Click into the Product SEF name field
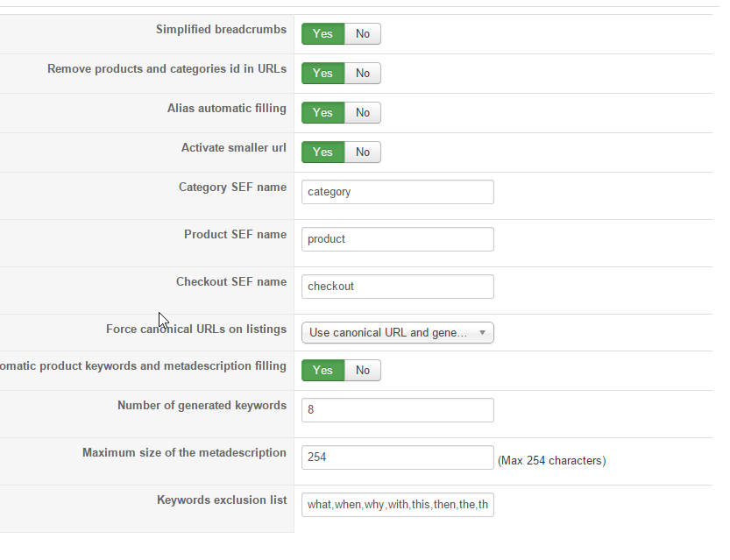The image size is (730, 560). click(397, 239)
